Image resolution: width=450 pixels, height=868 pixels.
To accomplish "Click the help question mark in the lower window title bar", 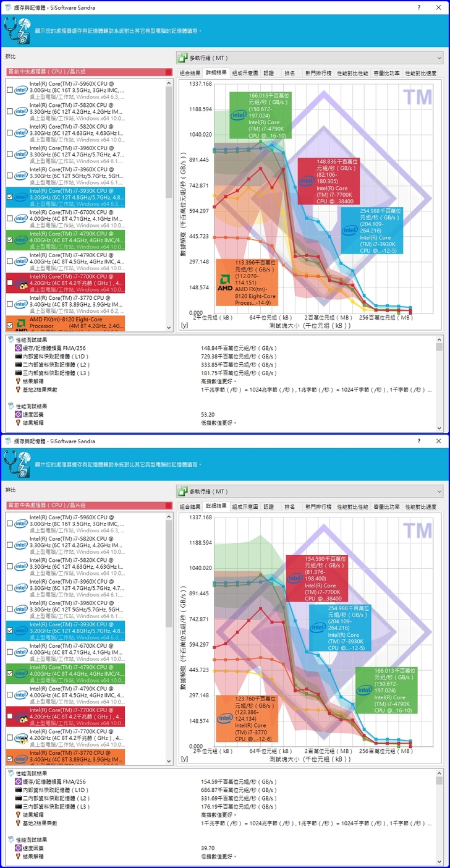I will 420,441.
